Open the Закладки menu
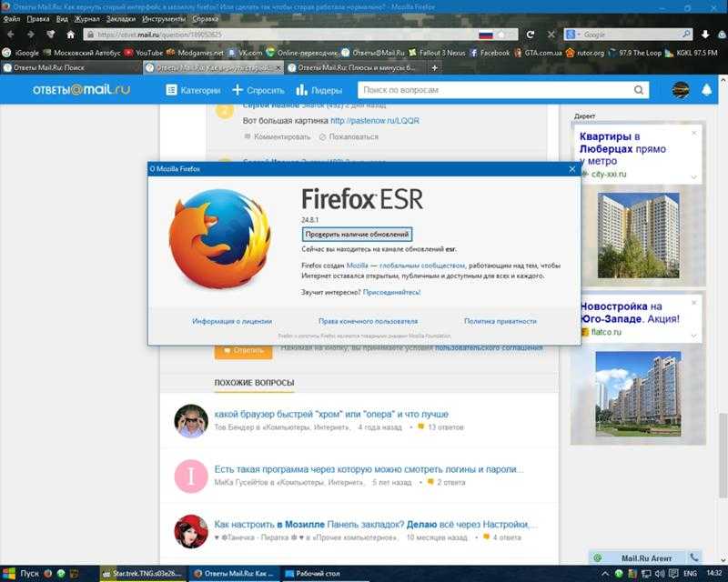The width and height of the screenshot is (728, 582). (121, 19)
